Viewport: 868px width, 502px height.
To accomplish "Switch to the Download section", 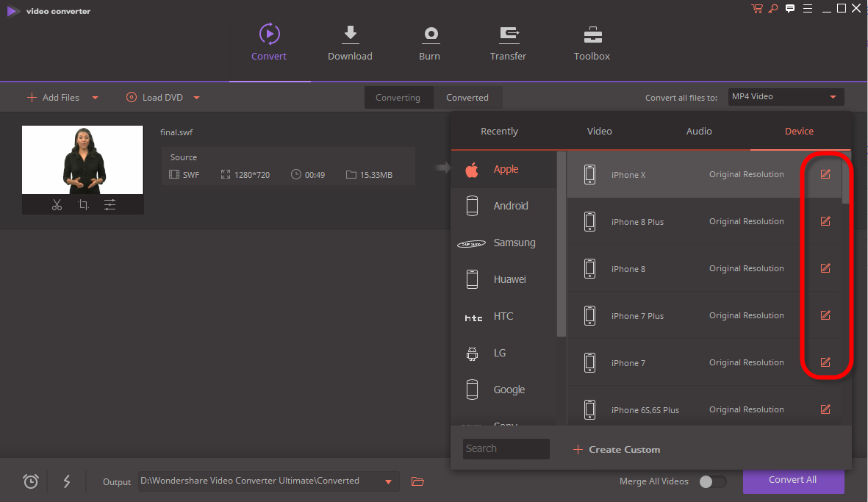I will 350,42.
